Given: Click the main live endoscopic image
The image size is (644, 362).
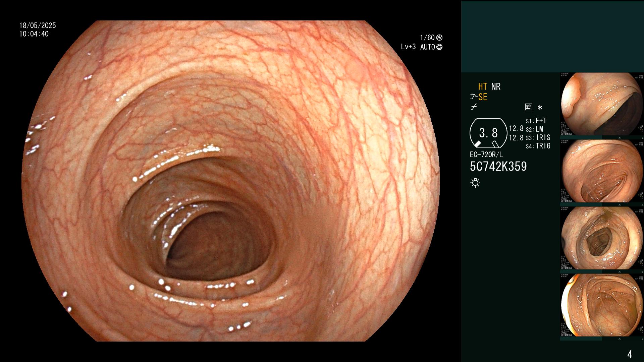Looking at the screenshot, I should click(x=230, y=181).
